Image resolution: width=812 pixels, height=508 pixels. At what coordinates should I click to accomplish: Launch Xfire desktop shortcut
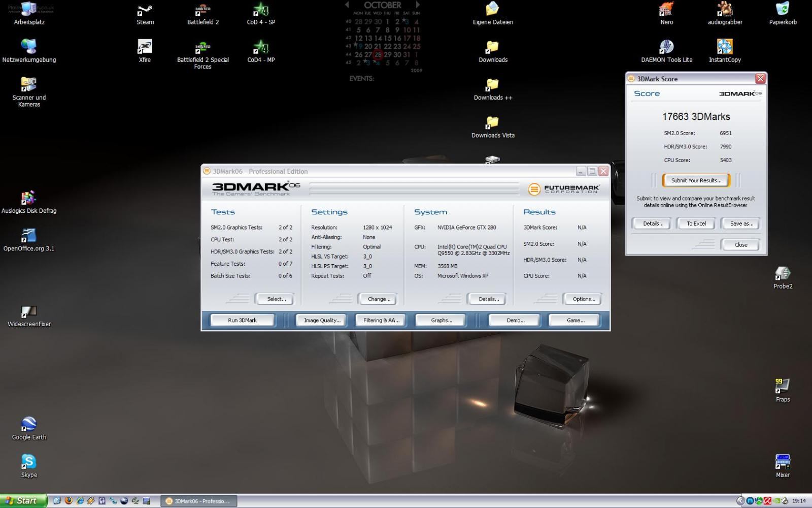click(x=145, y=51)
